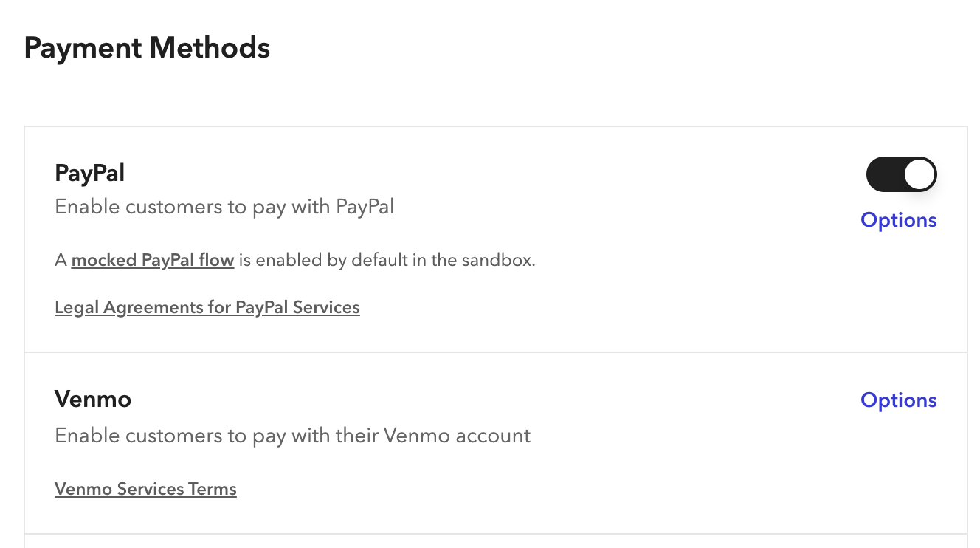Click the Payment Methods page heading
The image size is (980, 548).
click(147, 48)
